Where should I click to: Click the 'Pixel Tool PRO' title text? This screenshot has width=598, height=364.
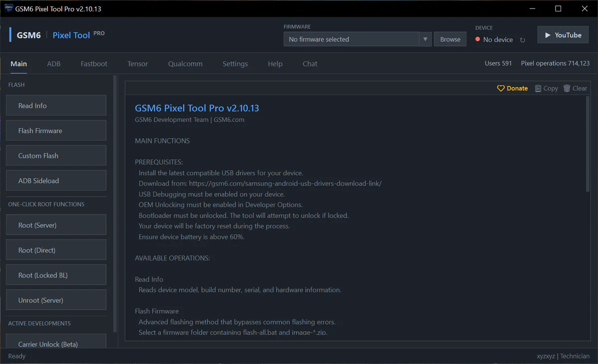(79, 35)
